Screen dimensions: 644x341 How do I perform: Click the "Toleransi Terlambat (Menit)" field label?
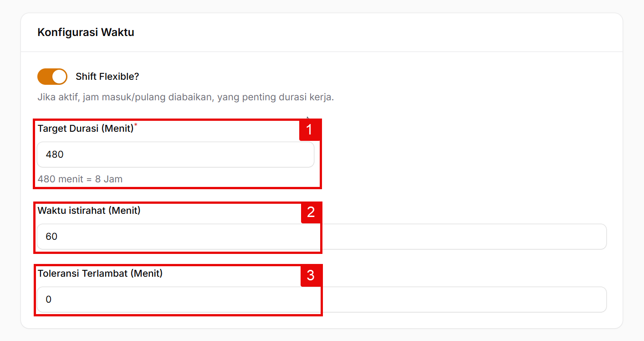[100, 274]
